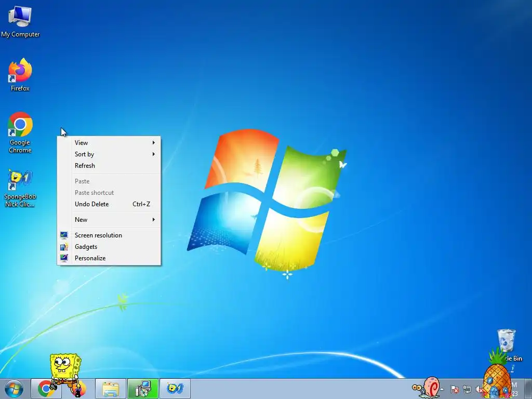532x399 pixels.
Task: Expand the View submenu
Action: pyautogui.click(x=109, y=143)
